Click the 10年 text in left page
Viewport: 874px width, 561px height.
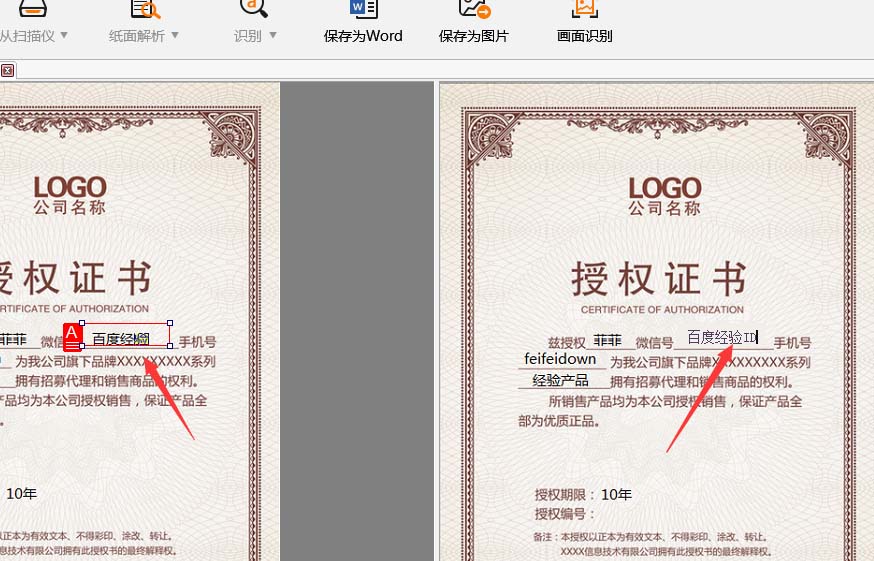tap(21, 494)
